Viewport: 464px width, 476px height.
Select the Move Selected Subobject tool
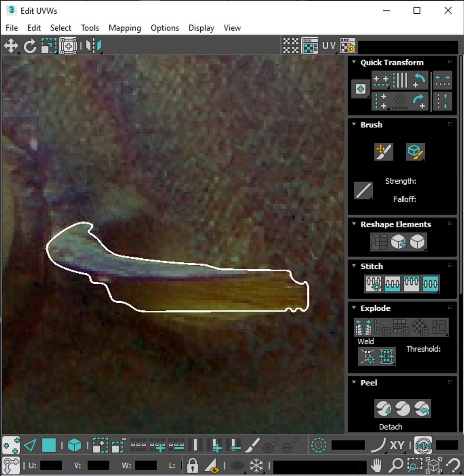(x=11, y=46)
